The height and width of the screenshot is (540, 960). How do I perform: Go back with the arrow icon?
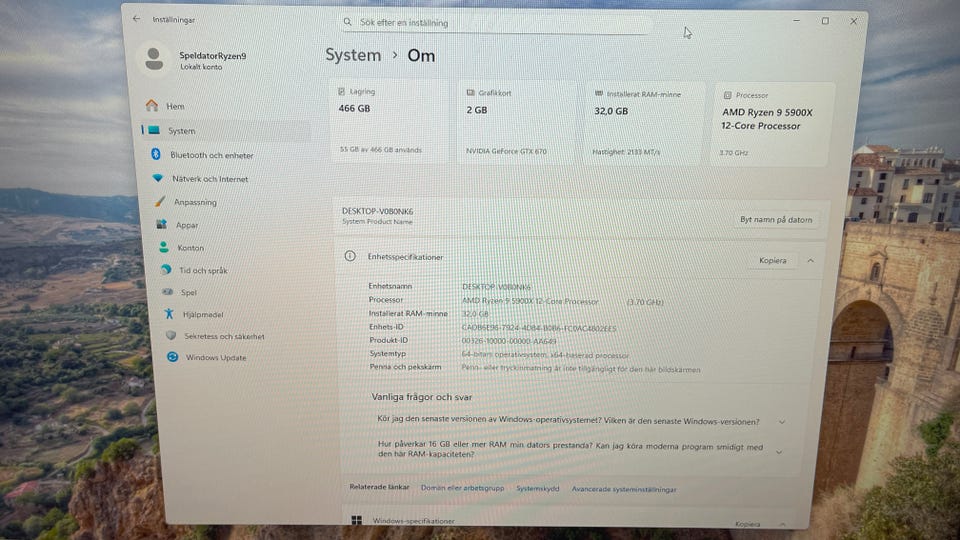click(136, 19)
